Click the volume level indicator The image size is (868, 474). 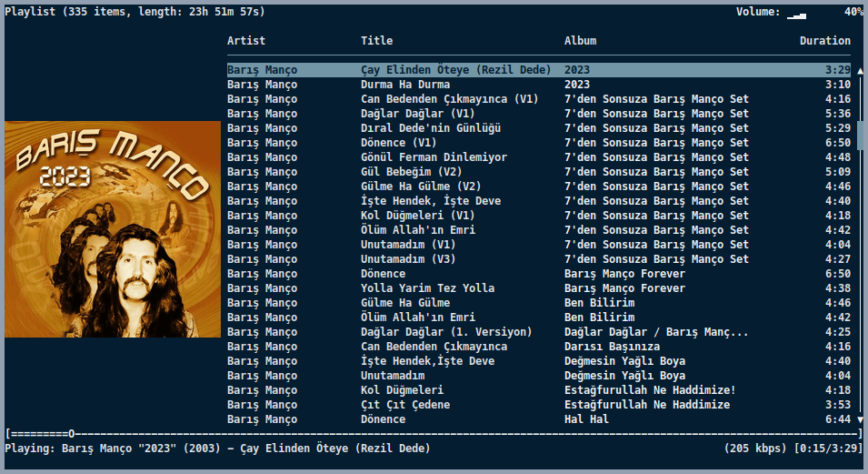click(x=796, y=13)
